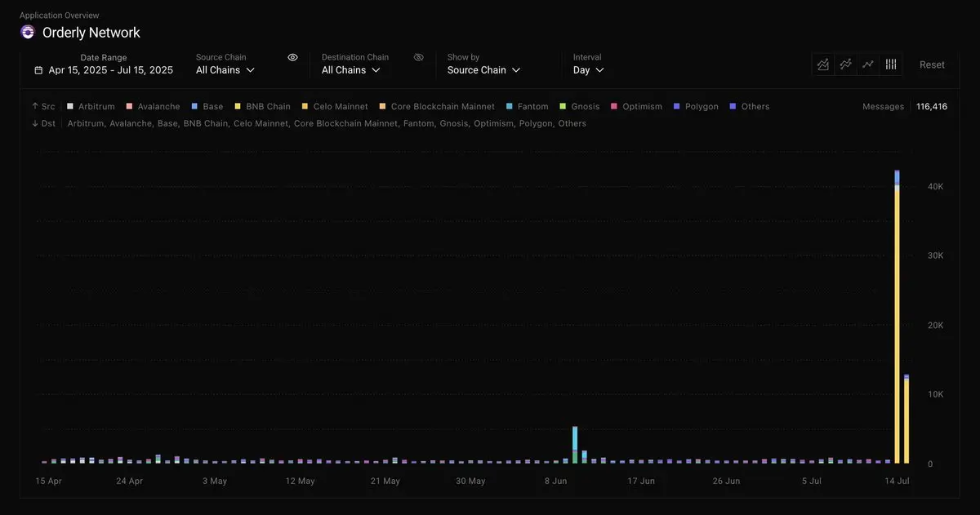This screenshot has width=980, height=515.
Task: Click the 3 May axis label
Action: (214, 482)
